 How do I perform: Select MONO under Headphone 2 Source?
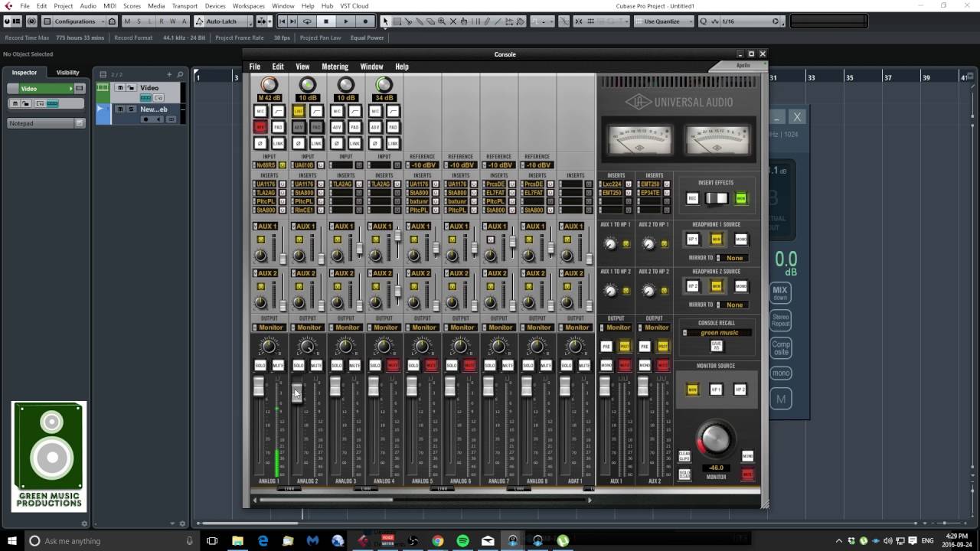[x=740, y=286]
